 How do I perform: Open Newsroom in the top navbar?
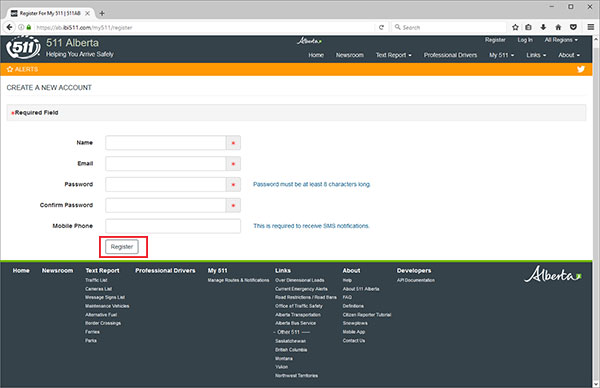pos(350,55)
